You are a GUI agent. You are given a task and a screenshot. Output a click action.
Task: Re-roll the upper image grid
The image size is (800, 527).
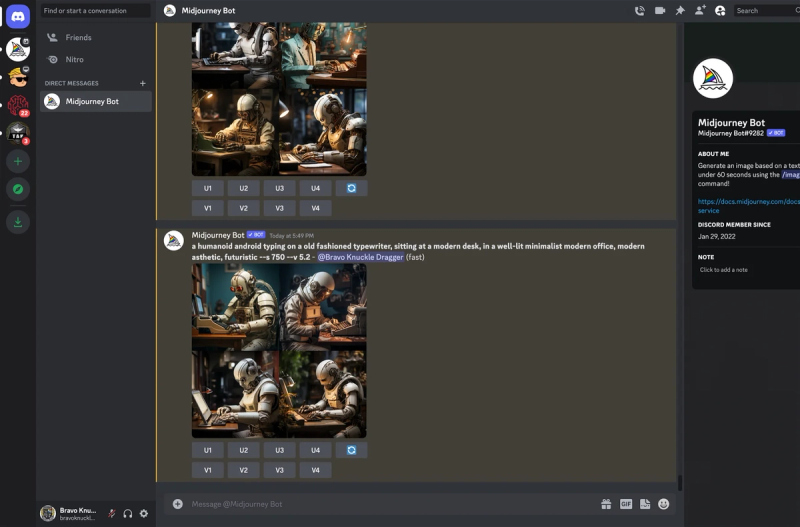tap(352, 188)
